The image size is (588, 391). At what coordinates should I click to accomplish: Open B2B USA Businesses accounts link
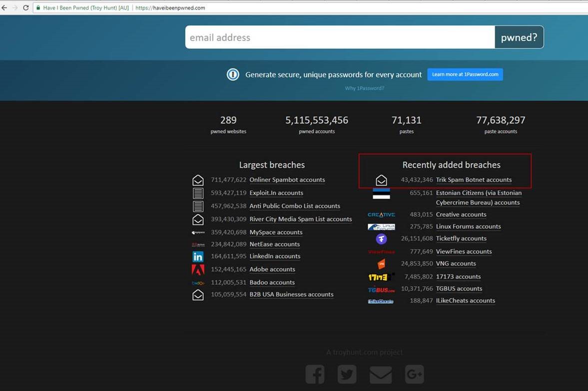291,295
